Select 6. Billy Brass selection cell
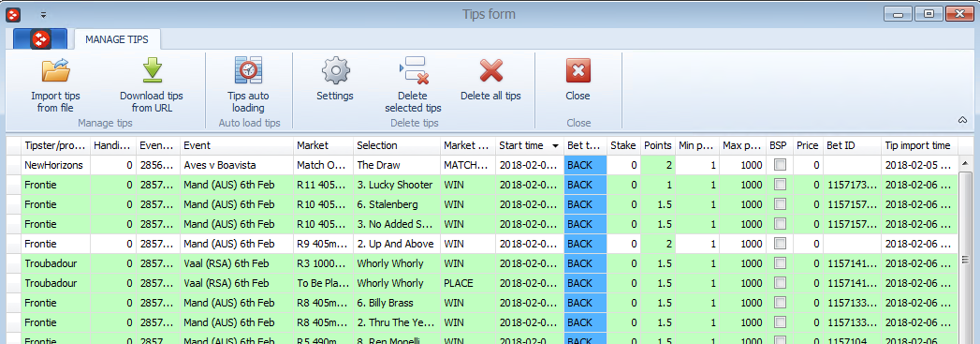The image size is (980, 344). (x=397, y=303)
